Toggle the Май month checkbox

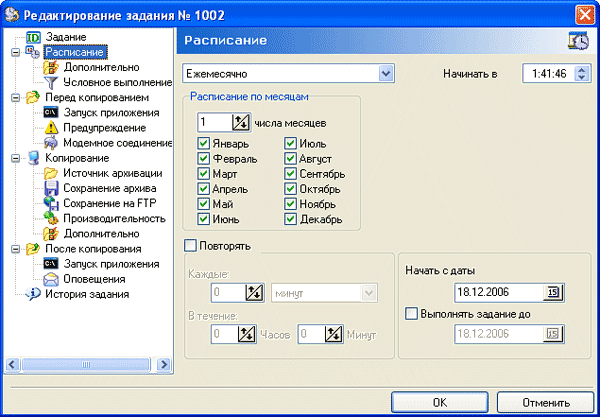203,204
